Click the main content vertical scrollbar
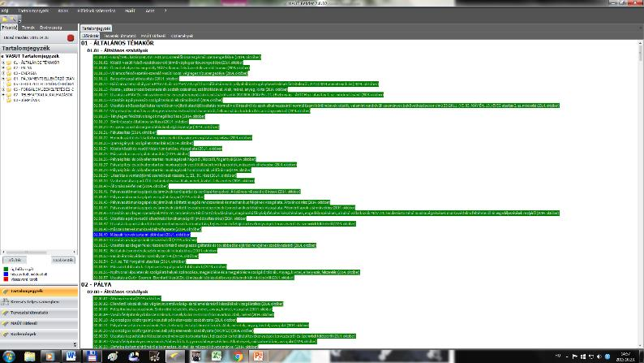 (640, 195)
